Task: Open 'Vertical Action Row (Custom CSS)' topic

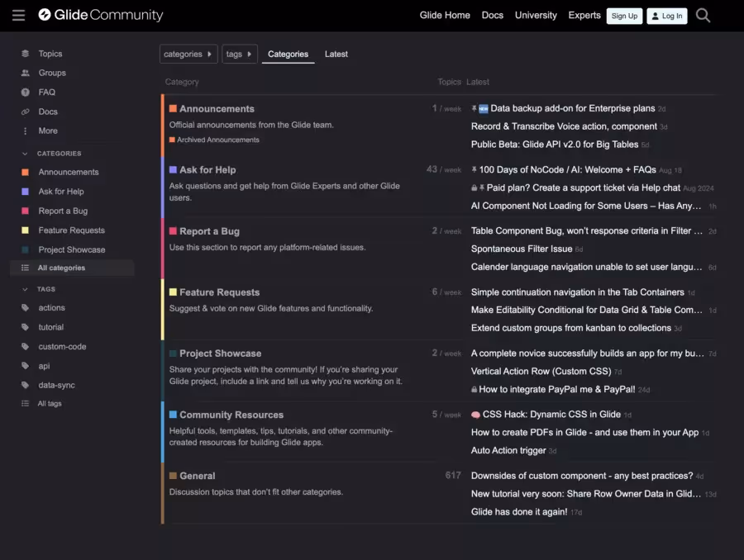Action: point(541,372)
